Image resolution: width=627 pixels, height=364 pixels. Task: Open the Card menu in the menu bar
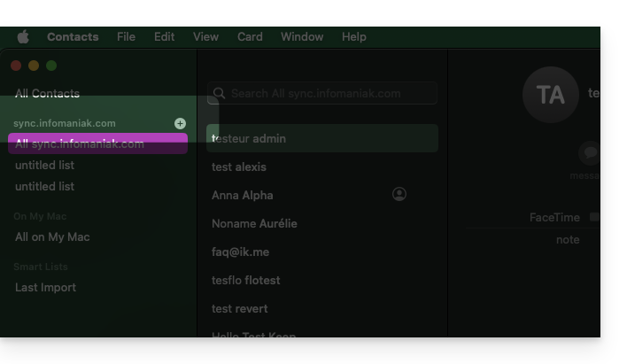[250, 37]
